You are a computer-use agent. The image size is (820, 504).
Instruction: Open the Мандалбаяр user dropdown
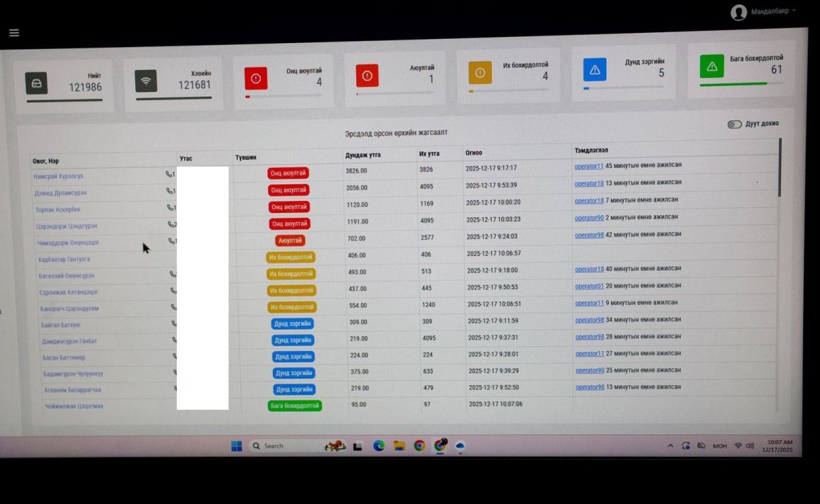tap(763, 12)
